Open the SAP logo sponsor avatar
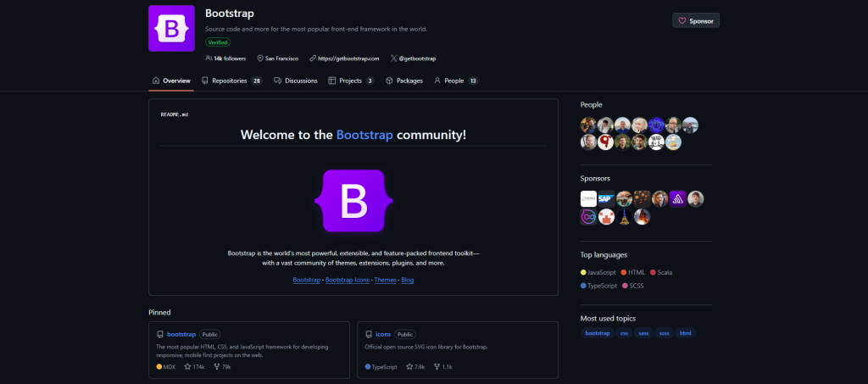Viewport: 868px width, 384px height. pyautogui.click(x=607, y=198)
